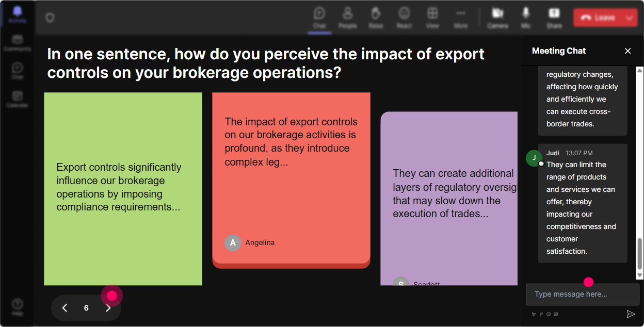644x327 pixels.
Task: Open the GIF picker in chat composer
Action: click(x=556, y=314)
